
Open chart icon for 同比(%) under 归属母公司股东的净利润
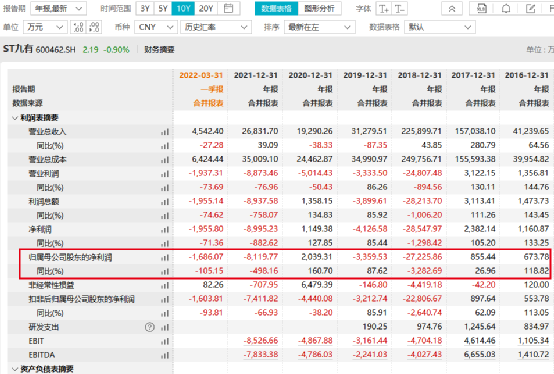[165, 272]
